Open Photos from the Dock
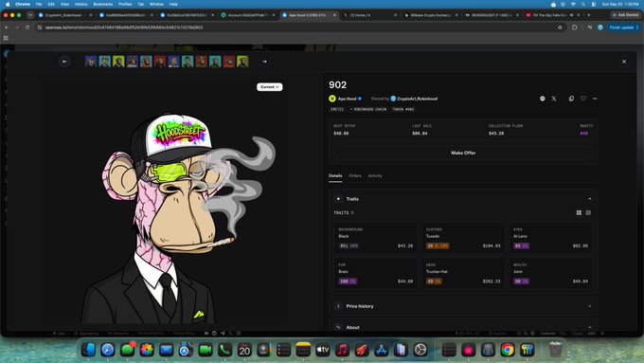644x363 pixels. (147, 350)
